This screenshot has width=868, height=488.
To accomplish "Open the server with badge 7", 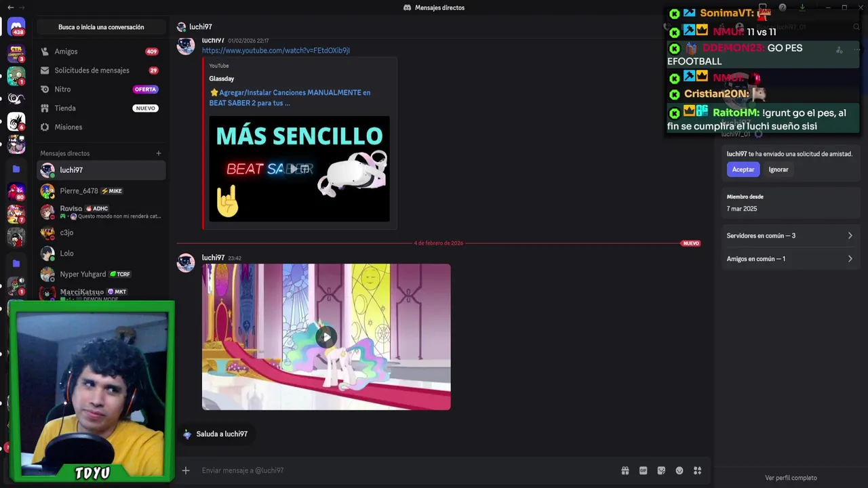I will click(16, 215).
